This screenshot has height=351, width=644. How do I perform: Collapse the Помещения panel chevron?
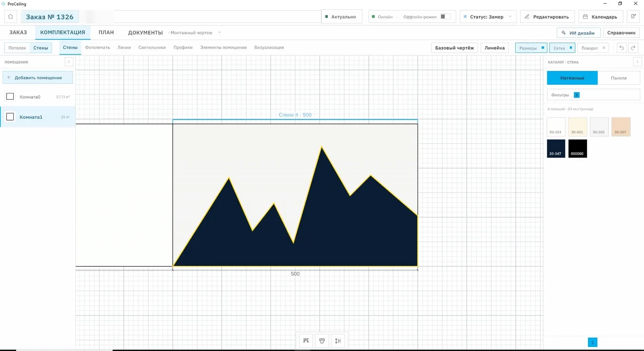69,62
